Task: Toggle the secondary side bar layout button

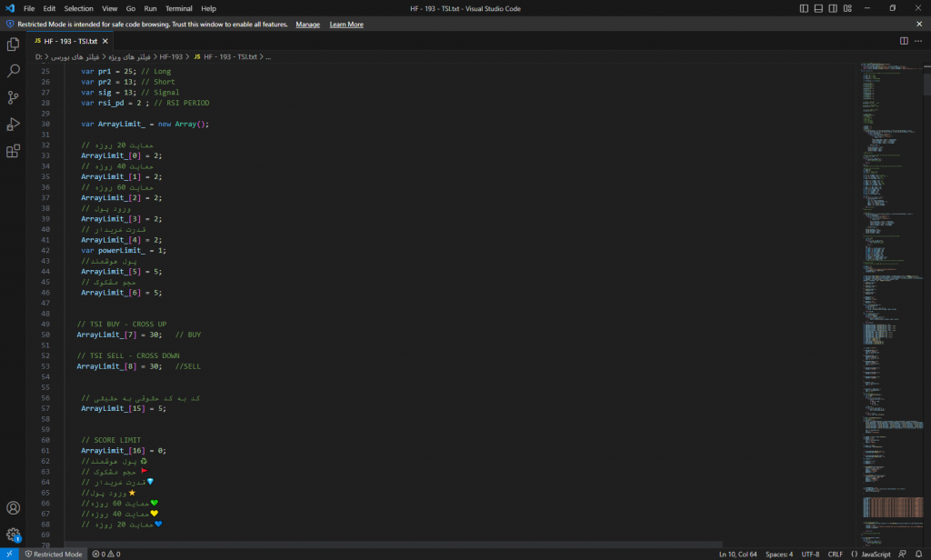Action: tap(833, 8)
